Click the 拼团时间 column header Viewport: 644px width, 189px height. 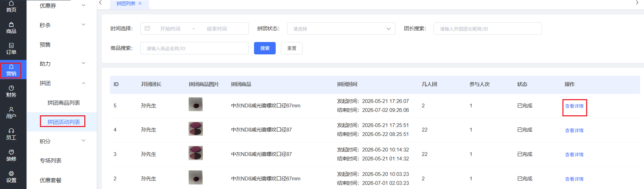pos(347,84)
